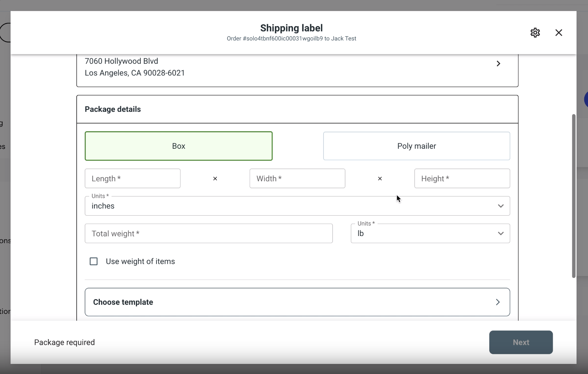Open the inches units dropdown
The image size is (588, 374).
tap(297, 206)
